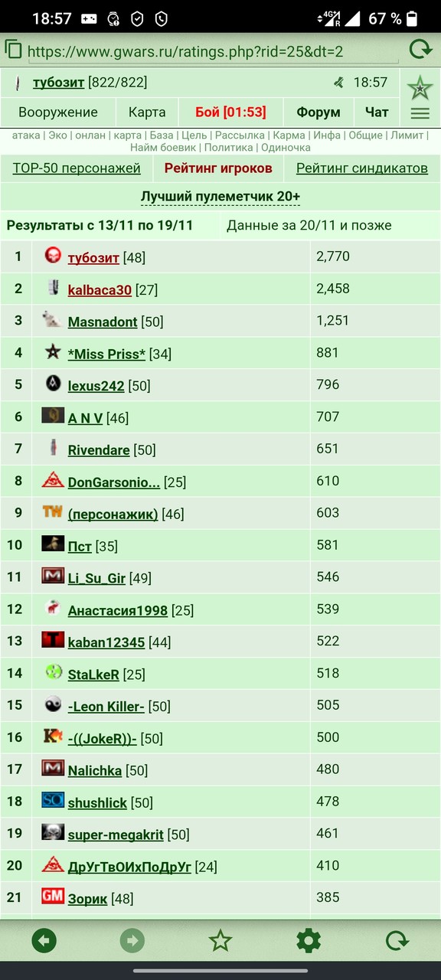The image size is (441, 980).
Task: Go back with the bottom left arrow
Action: (x=44, y=940)
